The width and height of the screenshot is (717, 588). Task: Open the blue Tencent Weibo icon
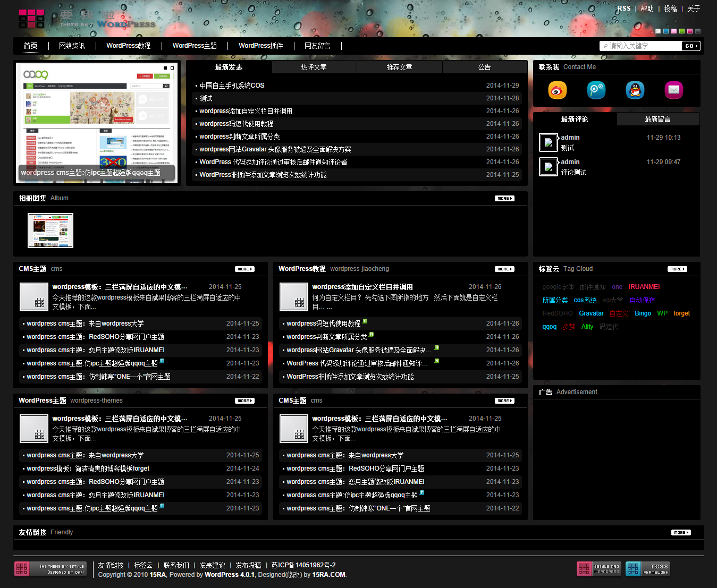[596, 90]
